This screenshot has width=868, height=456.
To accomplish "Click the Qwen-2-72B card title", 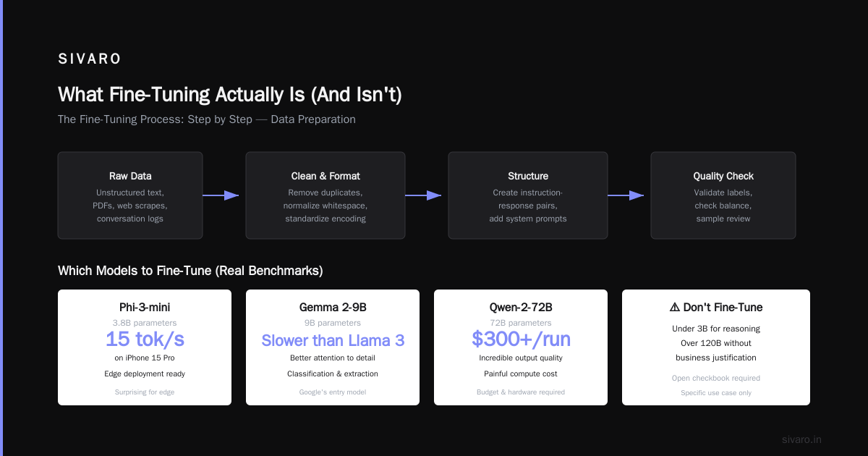I will 521,307.
